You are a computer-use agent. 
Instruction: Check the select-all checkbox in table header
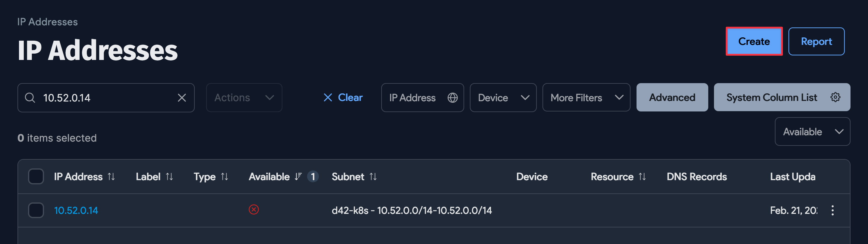pyautogui.click(x=36, y=176)
